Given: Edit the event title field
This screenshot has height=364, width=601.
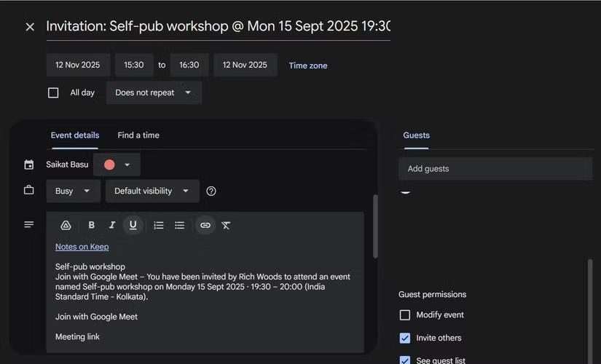Looking at the screenshot, I should click(218, 26).
